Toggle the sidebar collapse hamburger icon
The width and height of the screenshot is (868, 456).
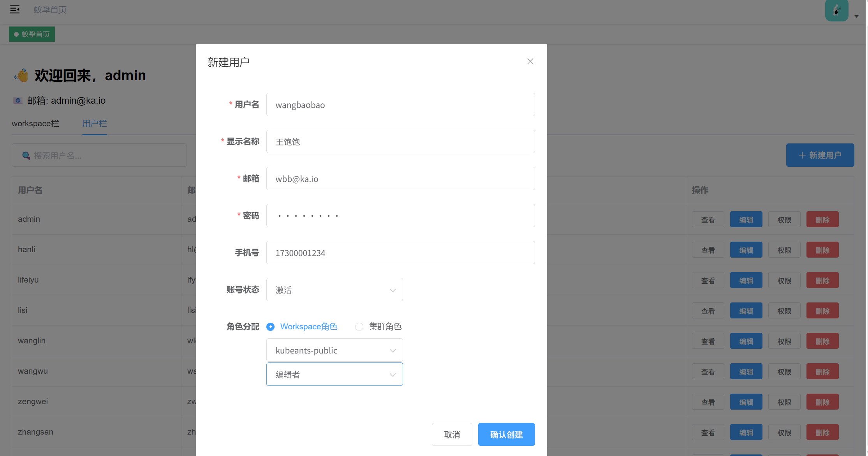[x=15, y=9]
